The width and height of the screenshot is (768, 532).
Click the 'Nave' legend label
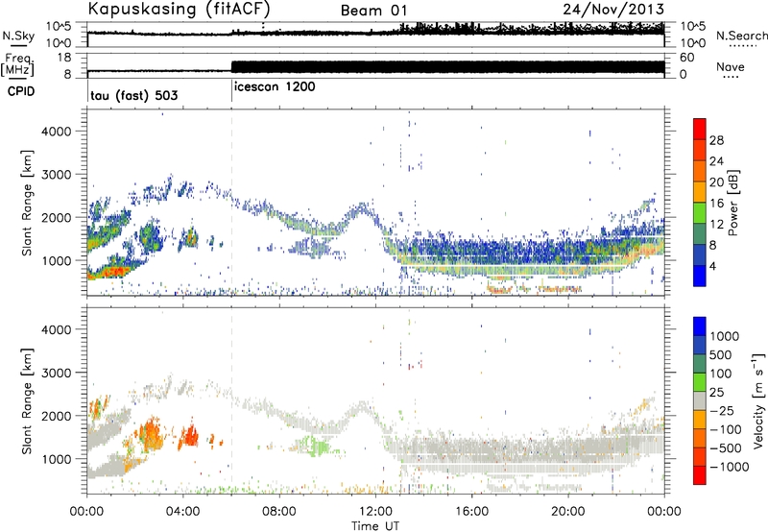(x=730, y=67)
